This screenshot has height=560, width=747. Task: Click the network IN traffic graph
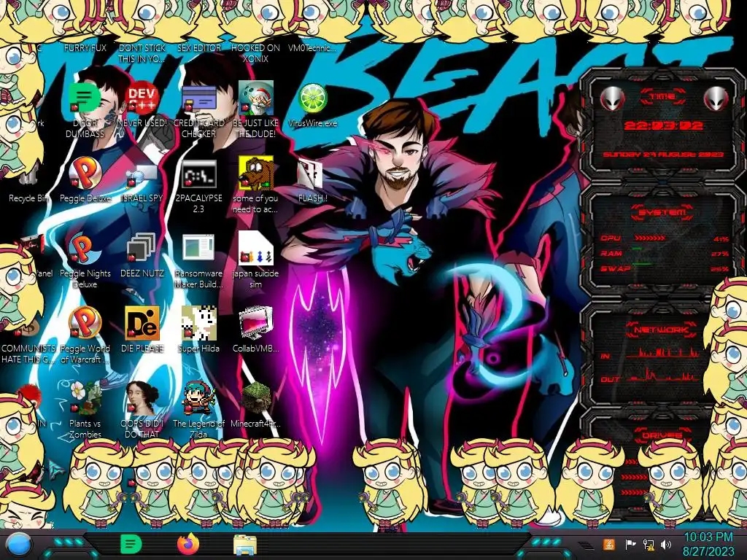click(663, 353)
